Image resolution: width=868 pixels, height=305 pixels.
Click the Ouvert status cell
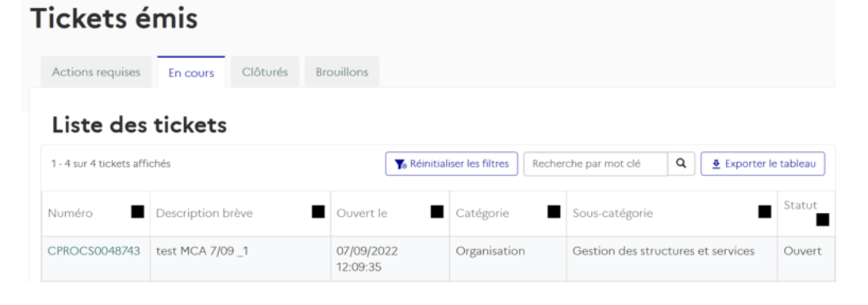(x=806, y=259)
